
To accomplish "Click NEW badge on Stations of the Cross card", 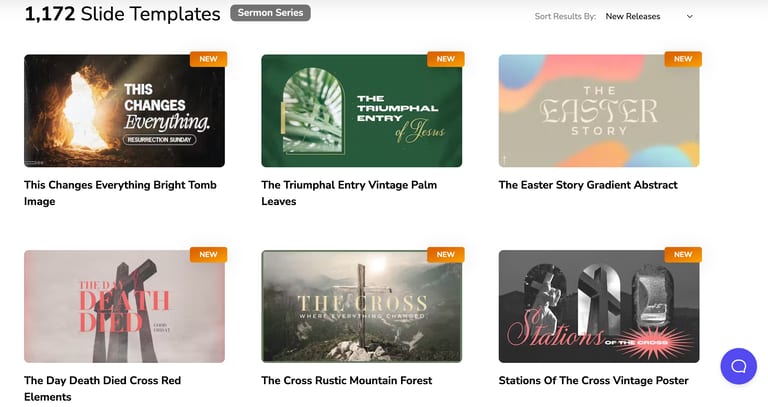I will (x=683, y=255).
